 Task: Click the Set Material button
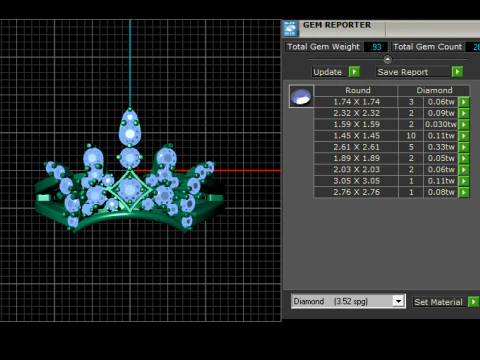439,302
